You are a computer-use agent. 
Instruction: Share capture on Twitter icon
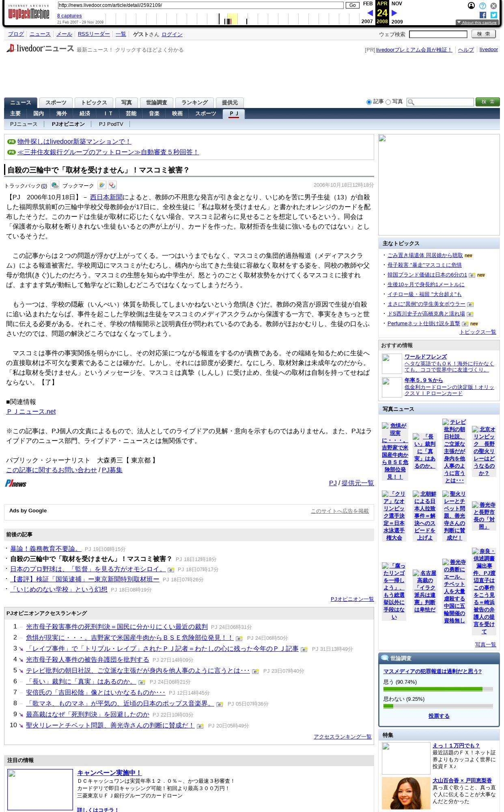click(x=494, y=15)
